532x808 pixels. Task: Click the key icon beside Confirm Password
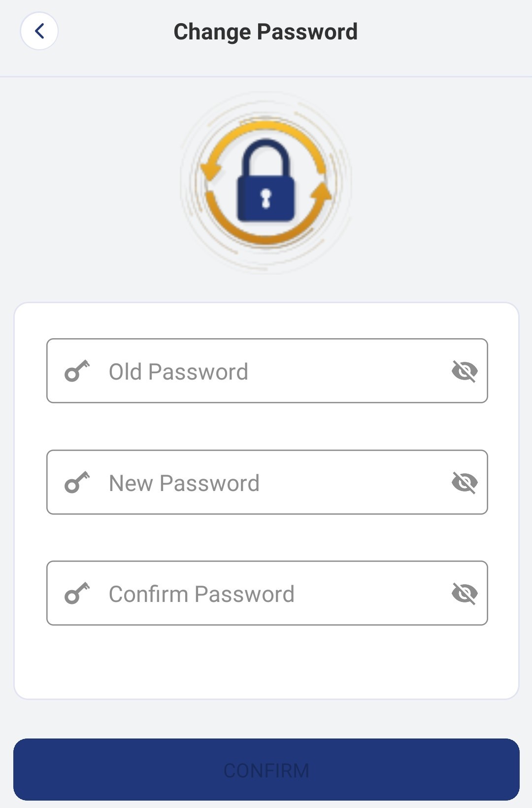pos(77,594)
